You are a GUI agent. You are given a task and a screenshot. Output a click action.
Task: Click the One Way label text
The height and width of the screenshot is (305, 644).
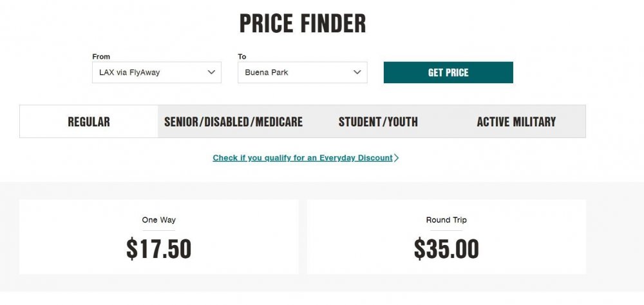point(158,220)
